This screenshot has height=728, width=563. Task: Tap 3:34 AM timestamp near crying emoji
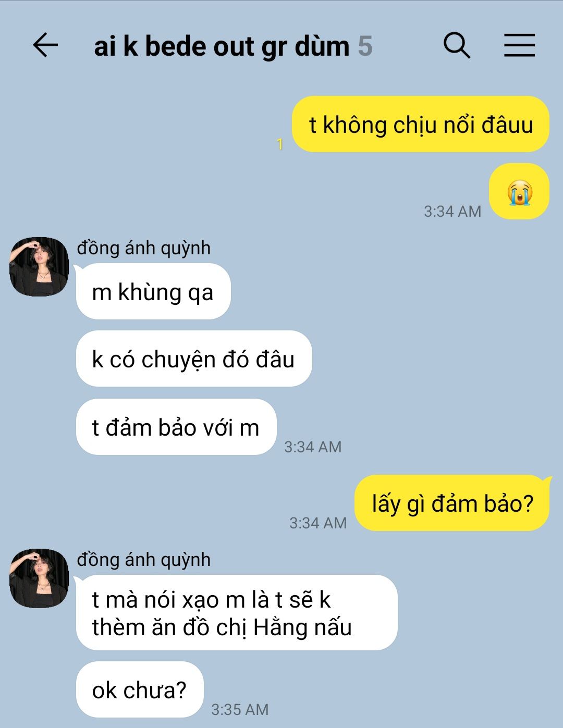click(452, 211)
